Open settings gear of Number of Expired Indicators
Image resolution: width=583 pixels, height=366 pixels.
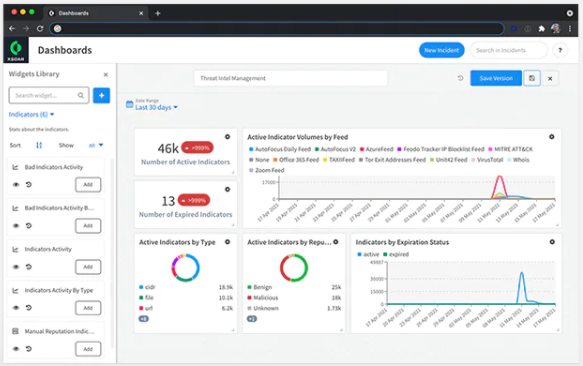tap(227, 189)
